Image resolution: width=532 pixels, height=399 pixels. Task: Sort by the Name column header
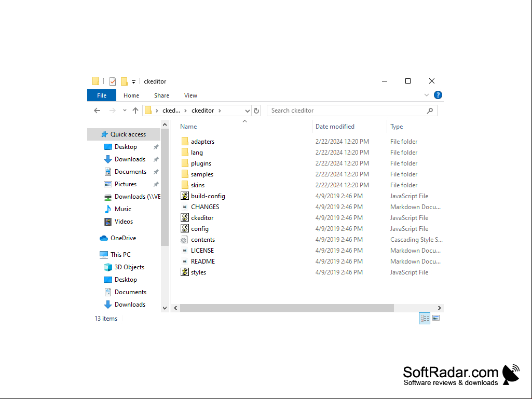click(188, 127)
